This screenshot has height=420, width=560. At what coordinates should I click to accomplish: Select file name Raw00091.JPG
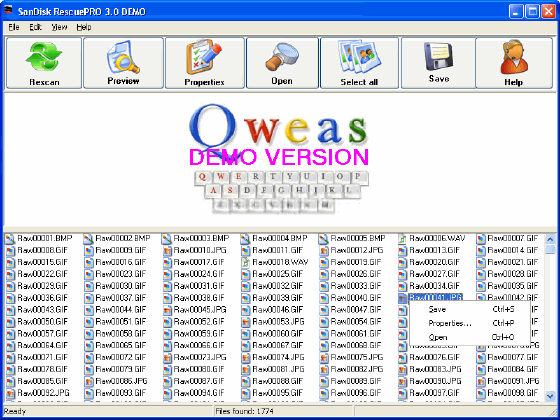click(513, 381)
